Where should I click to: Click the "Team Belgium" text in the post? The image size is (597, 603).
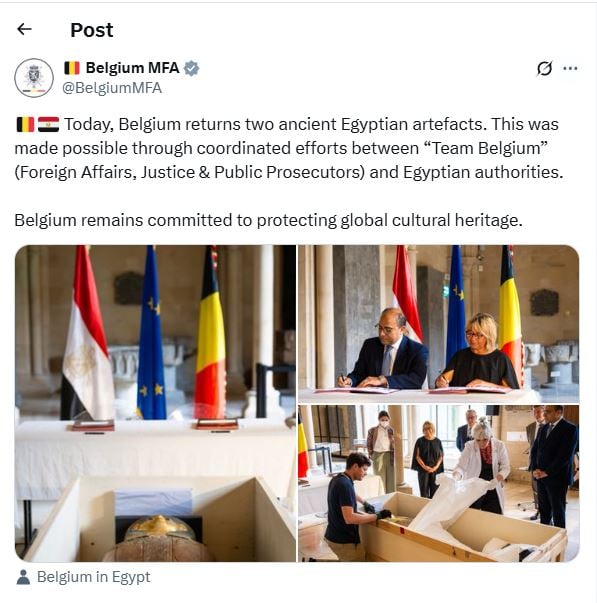coord(485,148)
